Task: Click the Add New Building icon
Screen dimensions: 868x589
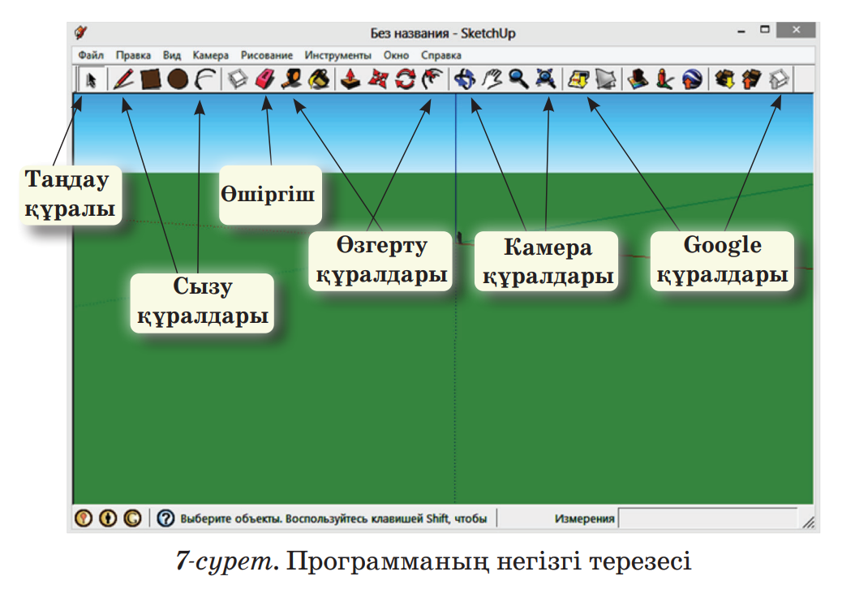Action: point(638,80)
